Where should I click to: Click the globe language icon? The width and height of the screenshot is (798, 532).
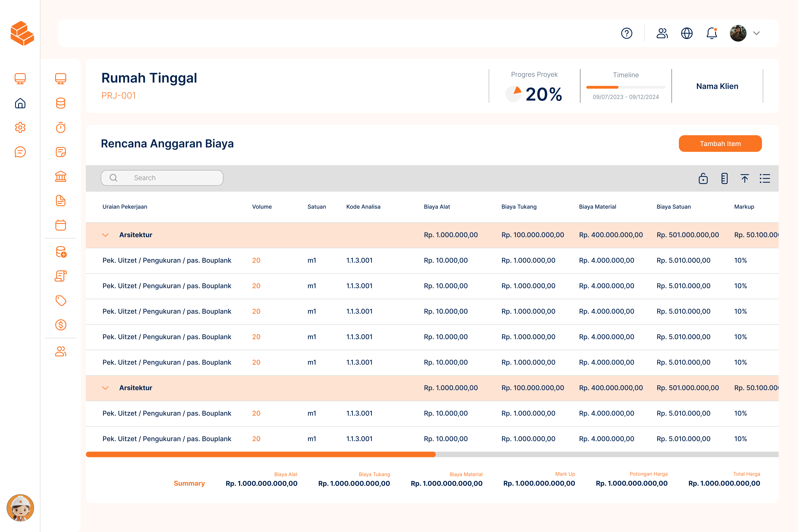[x=687, y=33]
